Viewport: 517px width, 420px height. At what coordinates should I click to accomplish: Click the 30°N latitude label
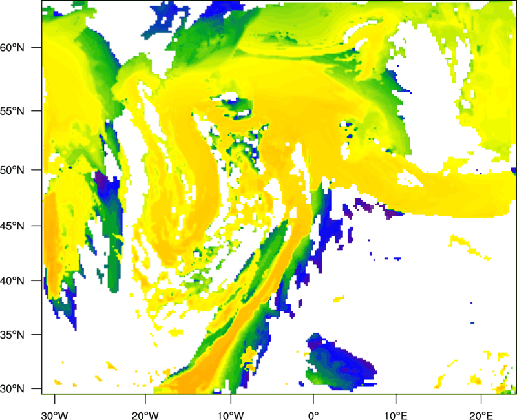(x=12, y=389)
